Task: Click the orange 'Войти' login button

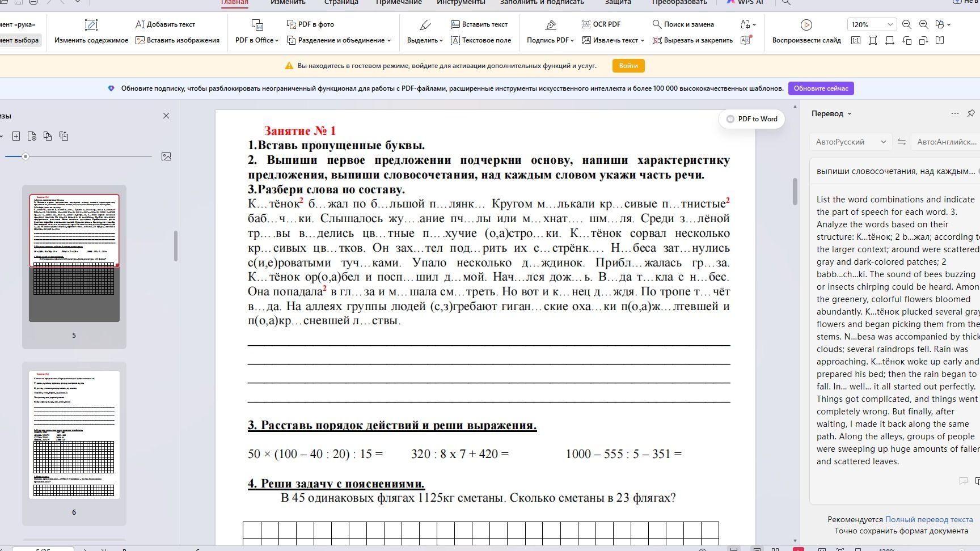Action: coord(628,66)
